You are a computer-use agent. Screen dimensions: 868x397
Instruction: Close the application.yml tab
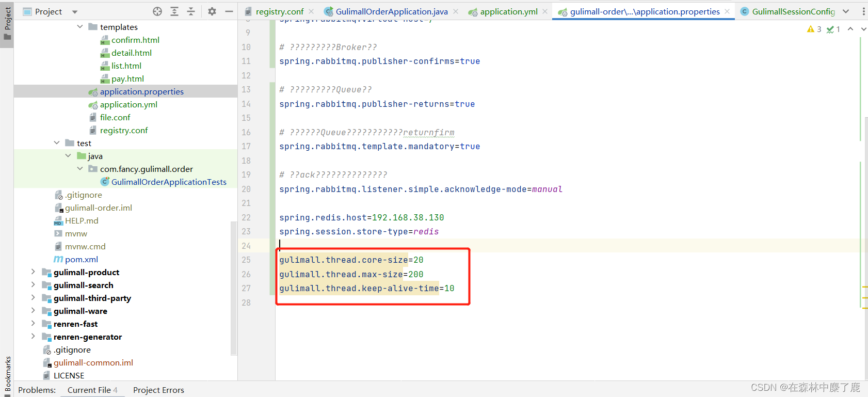[545, 11]
